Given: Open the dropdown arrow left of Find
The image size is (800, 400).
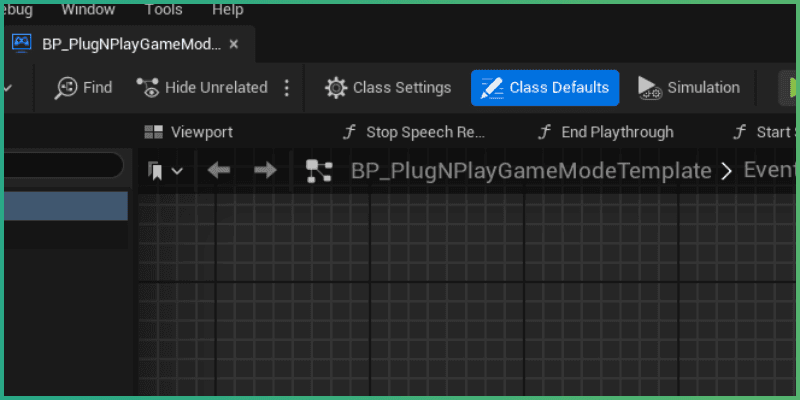Looking at the screenshot, I should [x=8, y=88].
